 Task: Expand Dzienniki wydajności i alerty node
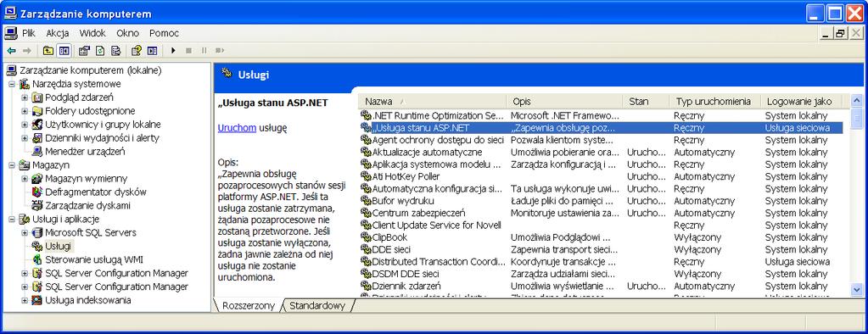click(25, 138)
